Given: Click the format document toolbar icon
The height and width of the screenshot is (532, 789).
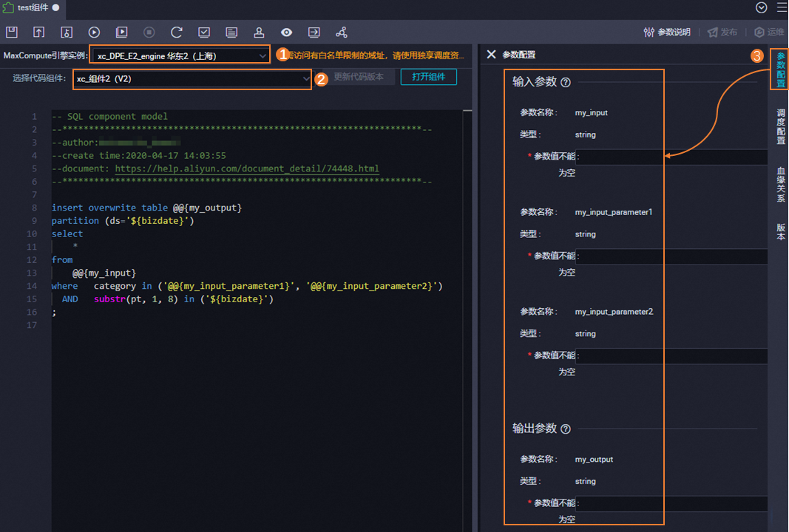Looking at the screenshot, I should pos(231,32).
